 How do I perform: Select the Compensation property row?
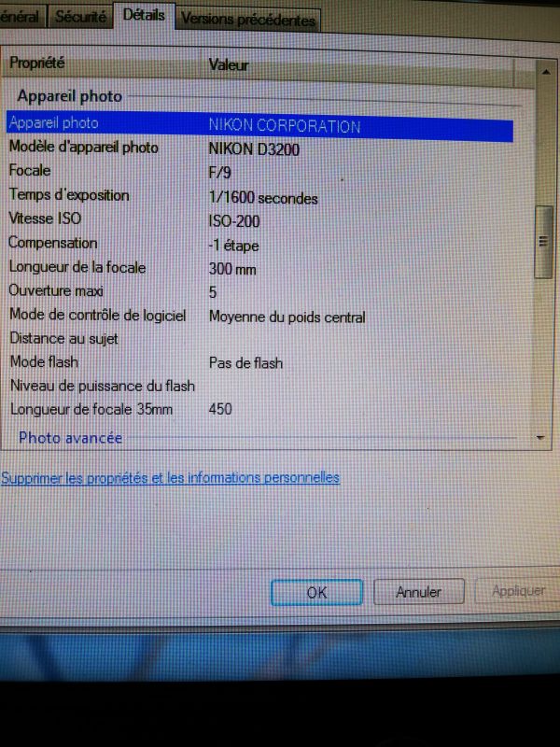coord(259,244)
